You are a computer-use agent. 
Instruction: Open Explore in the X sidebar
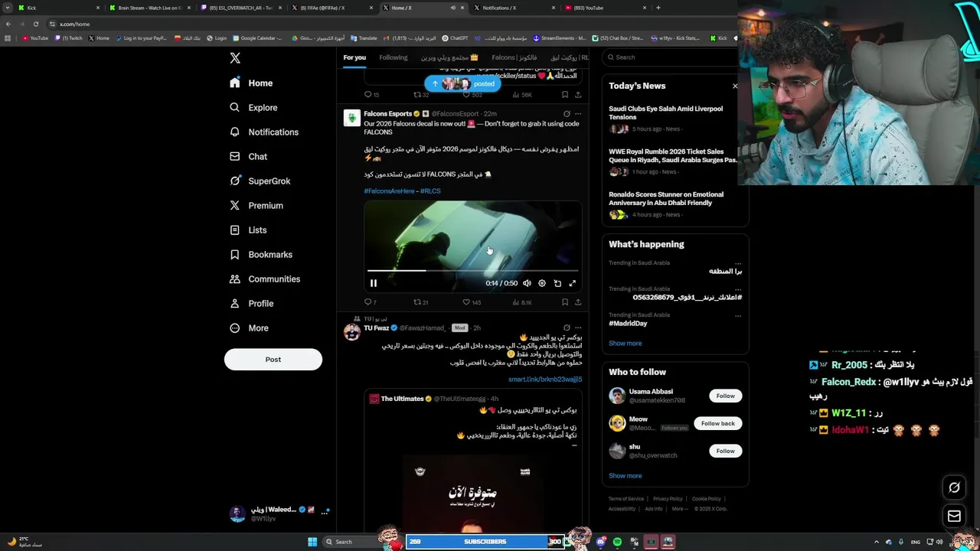(253, 108)
